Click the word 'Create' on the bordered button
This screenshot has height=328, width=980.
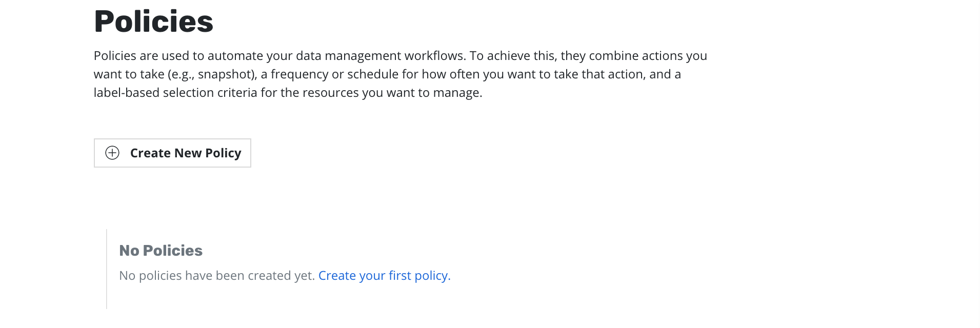point(150,153)
